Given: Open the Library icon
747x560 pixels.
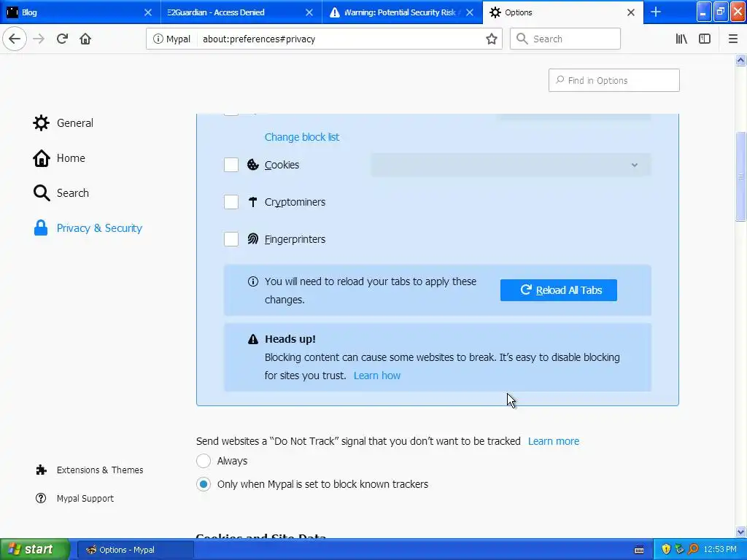Looking at the screenshot, I should 681,39.
